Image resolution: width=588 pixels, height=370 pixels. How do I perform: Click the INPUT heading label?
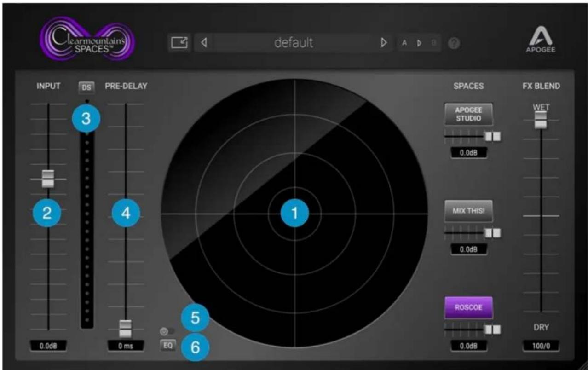[48, 87]
